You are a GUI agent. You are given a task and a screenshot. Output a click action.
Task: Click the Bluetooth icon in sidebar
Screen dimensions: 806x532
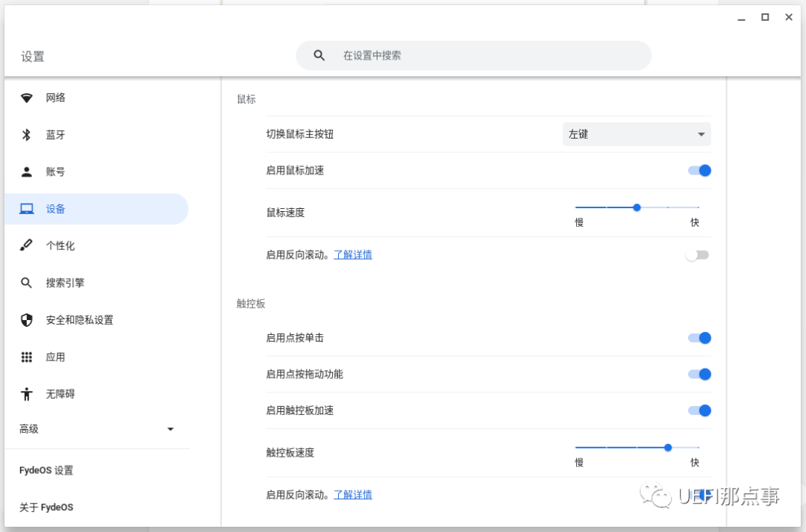point(27,135)
